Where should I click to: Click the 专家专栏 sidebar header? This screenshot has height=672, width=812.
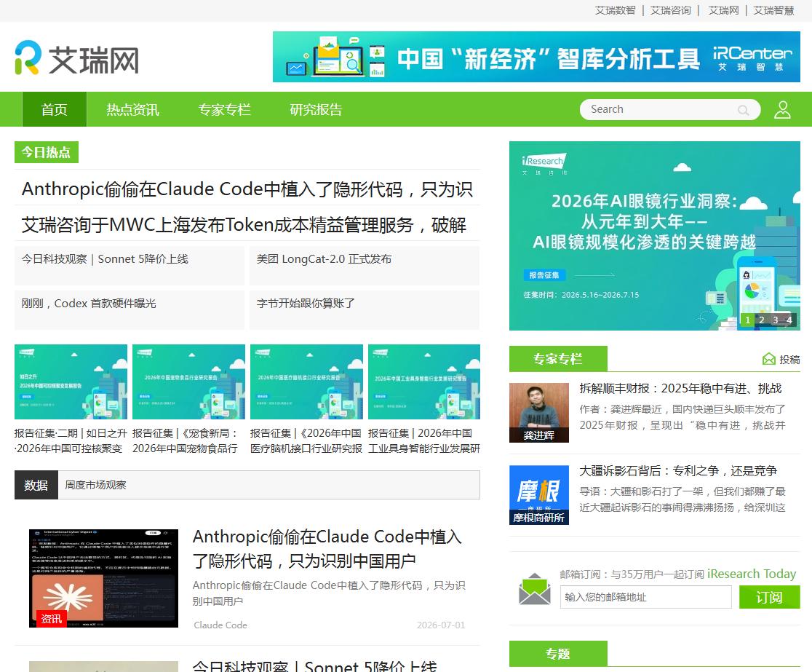(x=558, y=358)
